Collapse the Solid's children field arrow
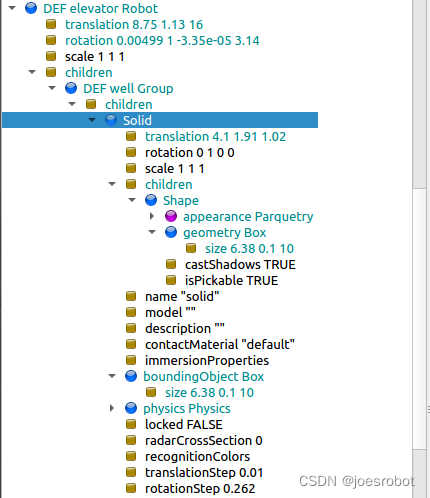Viewport: 430px width, 498px height. tap(112, 184)
